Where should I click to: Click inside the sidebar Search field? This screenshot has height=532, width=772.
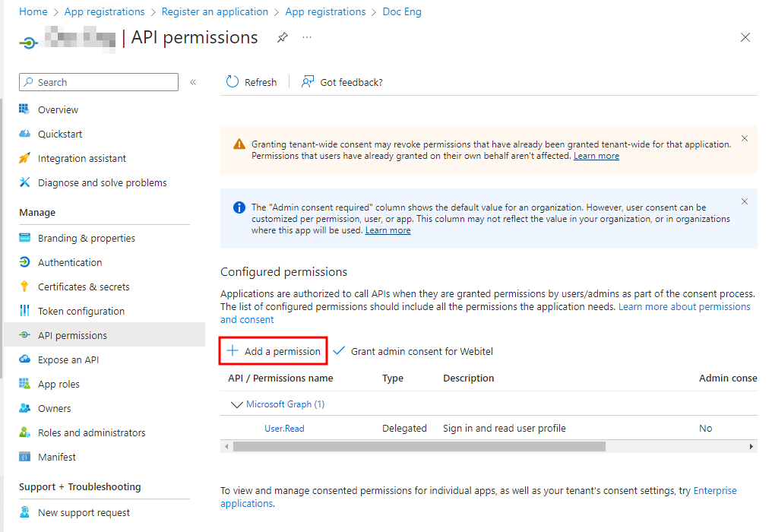(99, 82)
